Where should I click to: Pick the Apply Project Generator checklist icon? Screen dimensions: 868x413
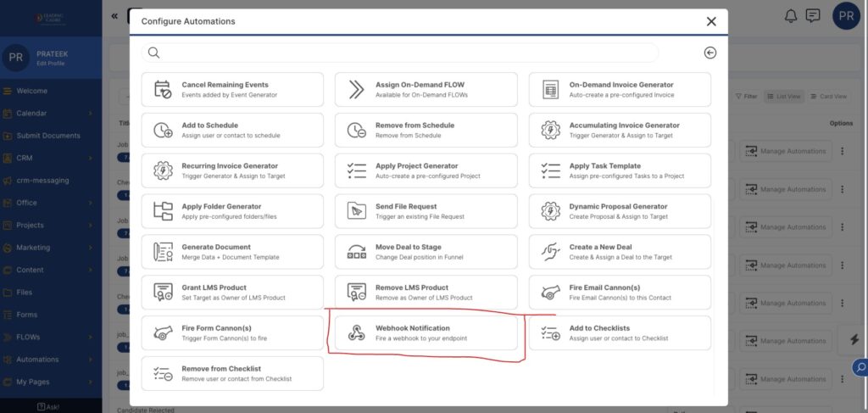click(x=357, y=170)
